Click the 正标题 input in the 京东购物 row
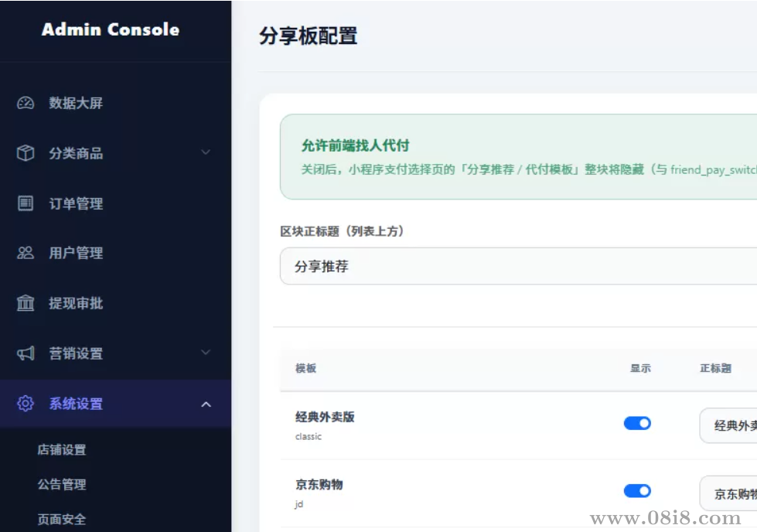 coord(728,493)
